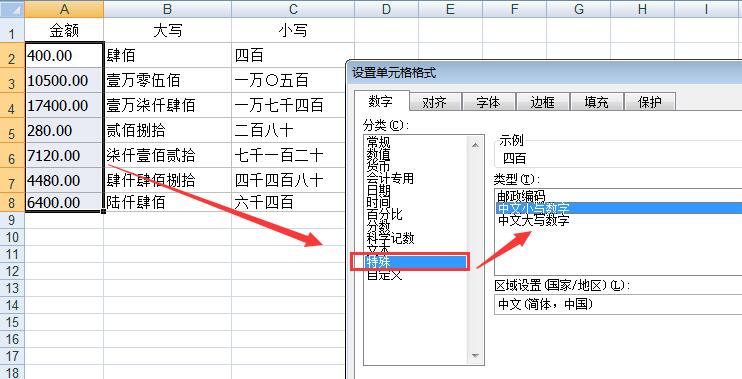Choose 时间 category
Viewport: 742px width, 379px height.
[379, 202]
